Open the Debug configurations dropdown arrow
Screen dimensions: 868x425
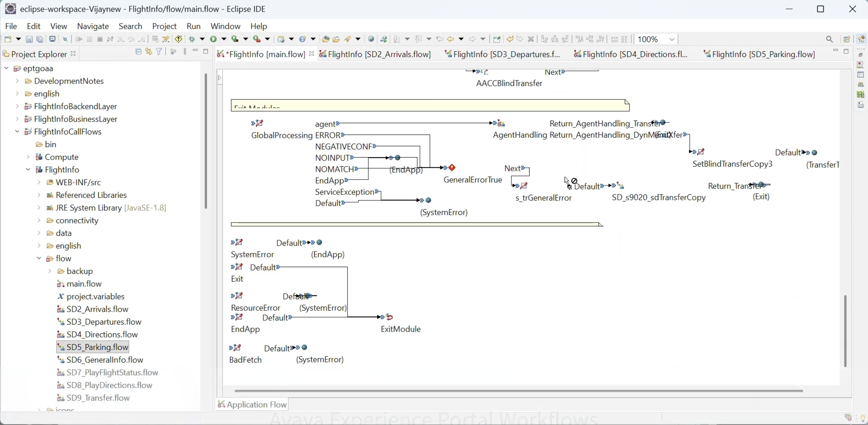202,40
